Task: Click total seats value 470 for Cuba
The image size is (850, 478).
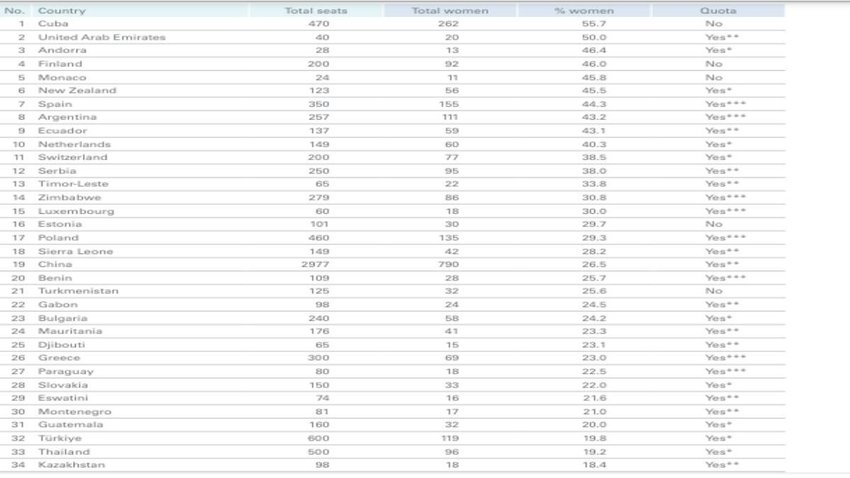Action: coord(319,23)
